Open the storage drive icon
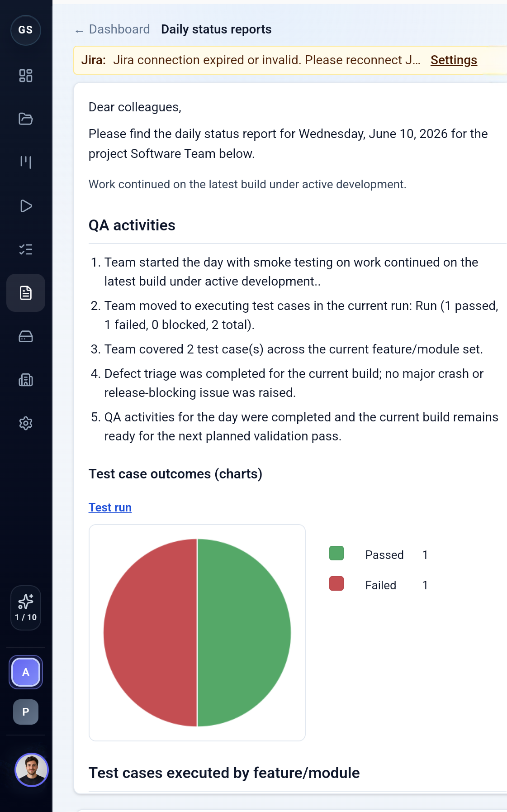This screenshot has height=812, width=507. (x=26, y=336)
